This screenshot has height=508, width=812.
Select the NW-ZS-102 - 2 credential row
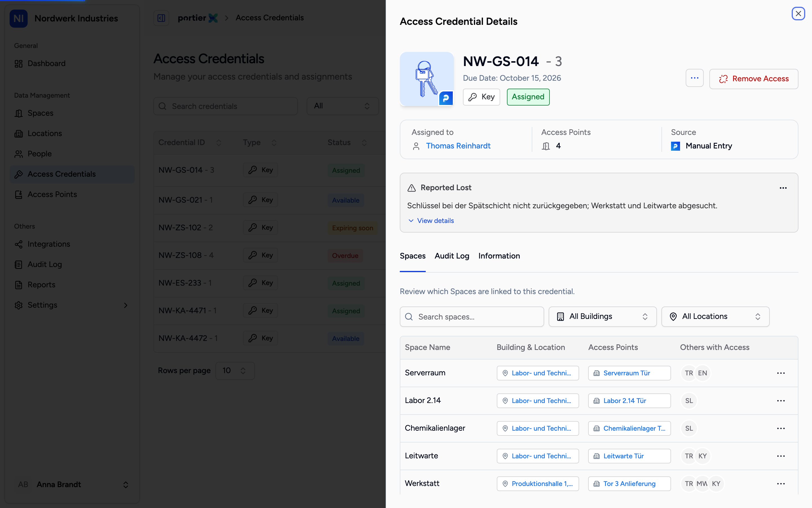pos(270,228)
